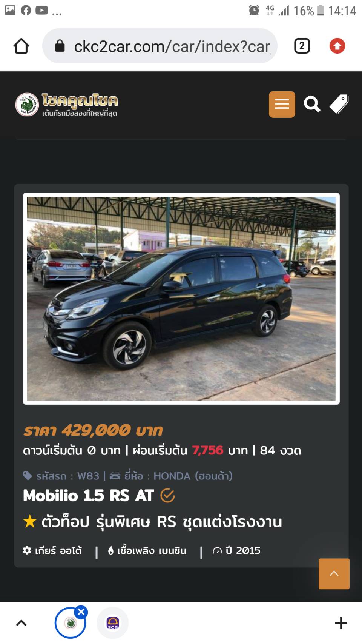362x644 pixels.
Task: Open the black Honda Mobilio photo
Action: (181, 299)
